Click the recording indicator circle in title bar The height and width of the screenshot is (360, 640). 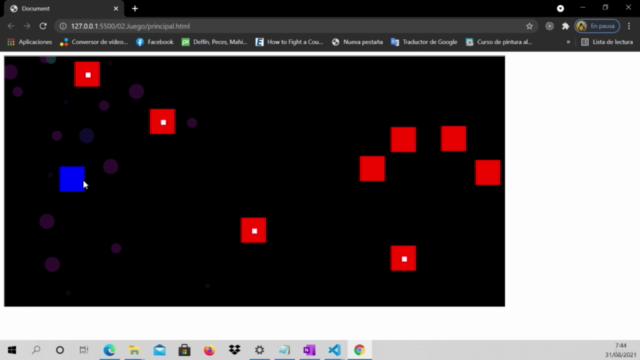click(x=560, y=8)
